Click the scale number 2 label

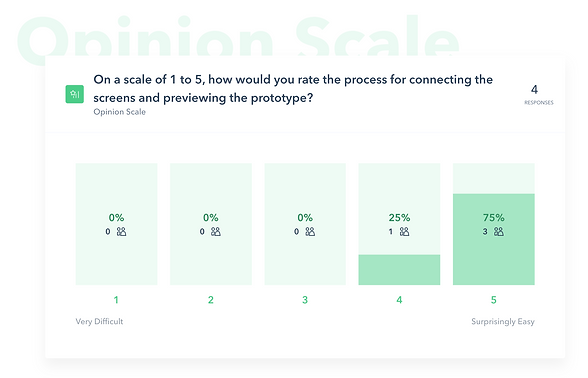211,300
